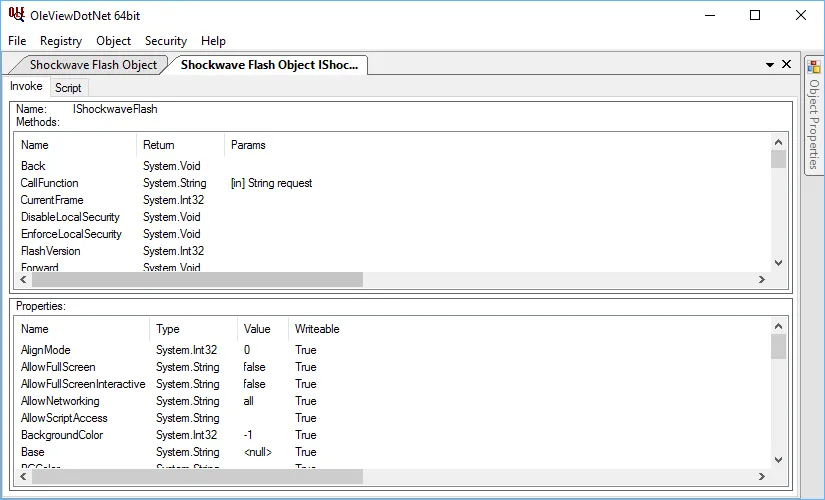
Task: Switch to the Shockwave Flash Object tab
Action: point(93,65)
